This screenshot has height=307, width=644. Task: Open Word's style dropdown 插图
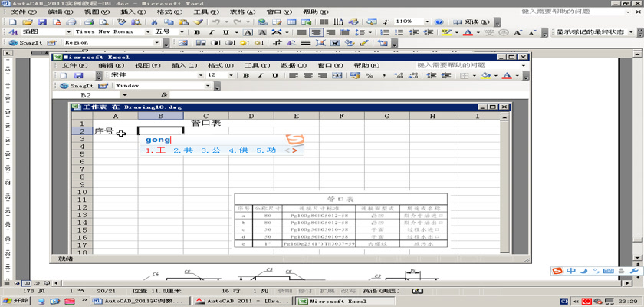[x=68, y=32]
